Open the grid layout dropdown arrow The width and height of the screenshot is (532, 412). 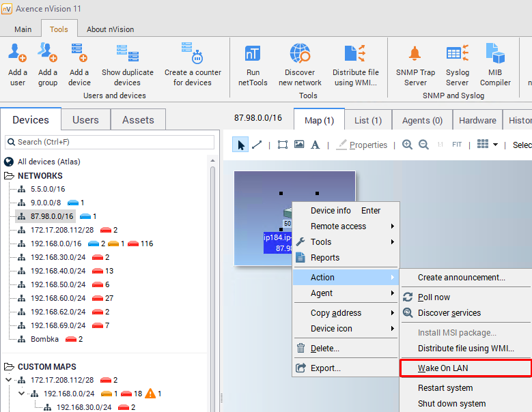(x=495, y=145)
